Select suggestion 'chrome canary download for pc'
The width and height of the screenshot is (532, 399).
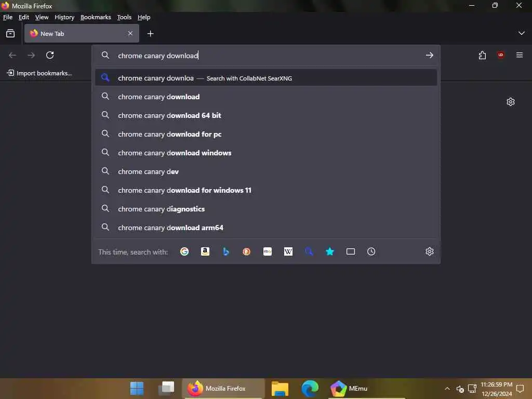[266, 134]
